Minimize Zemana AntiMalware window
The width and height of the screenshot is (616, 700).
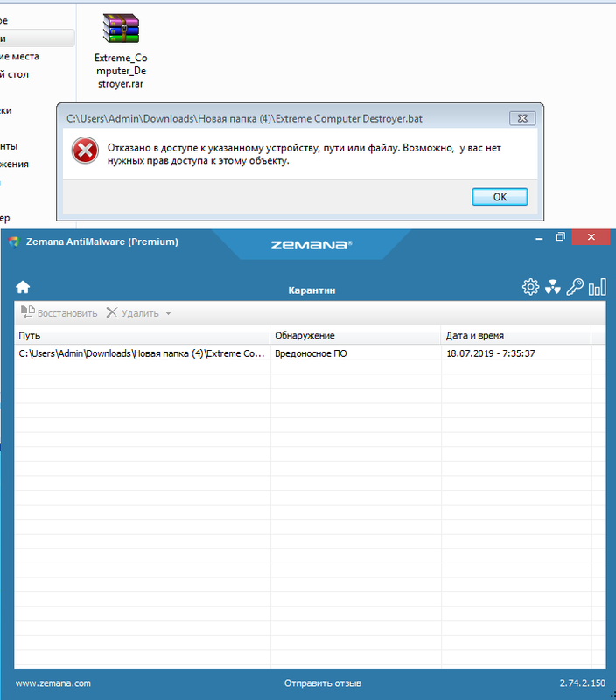pyautogui.click(x=539, y=238)
